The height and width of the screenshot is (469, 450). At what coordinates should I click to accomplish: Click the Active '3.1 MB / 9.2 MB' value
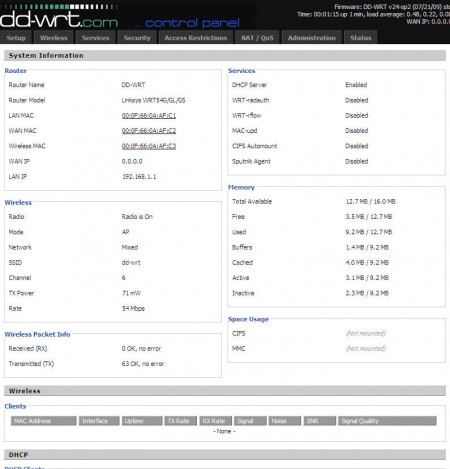367,278
